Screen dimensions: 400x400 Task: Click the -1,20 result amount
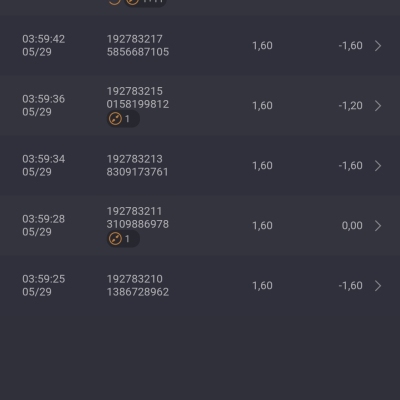[350, 106]
